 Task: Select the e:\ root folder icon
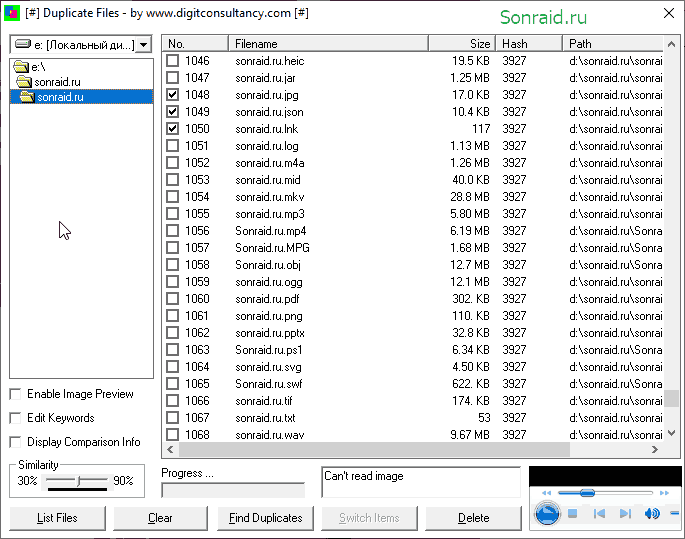pos(21,67)
